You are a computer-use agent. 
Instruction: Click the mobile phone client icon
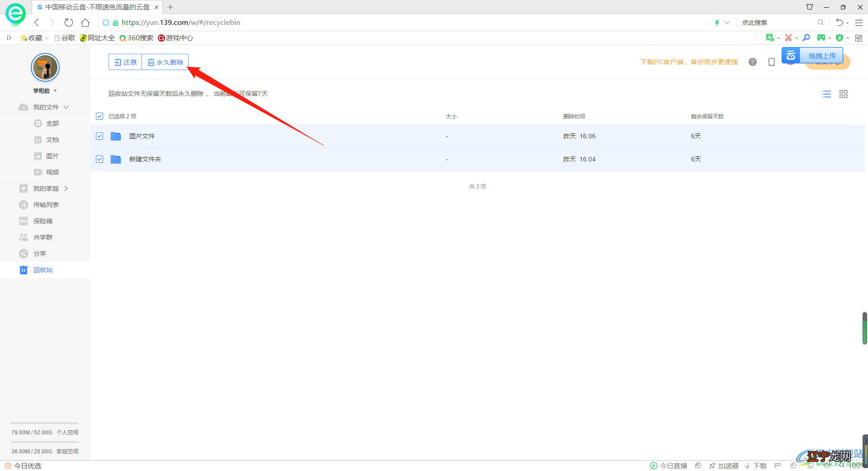point(772,62)
